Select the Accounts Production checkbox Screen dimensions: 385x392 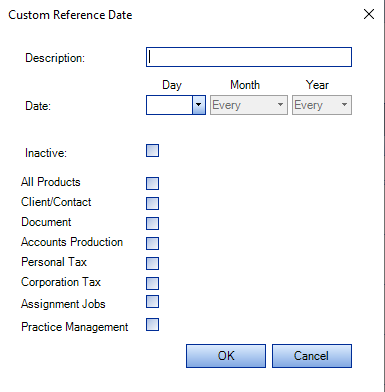tap(152, 243)
